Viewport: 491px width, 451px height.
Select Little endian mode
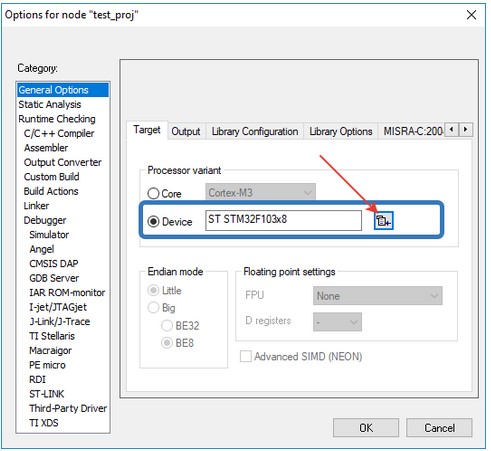tap(153, 290)
